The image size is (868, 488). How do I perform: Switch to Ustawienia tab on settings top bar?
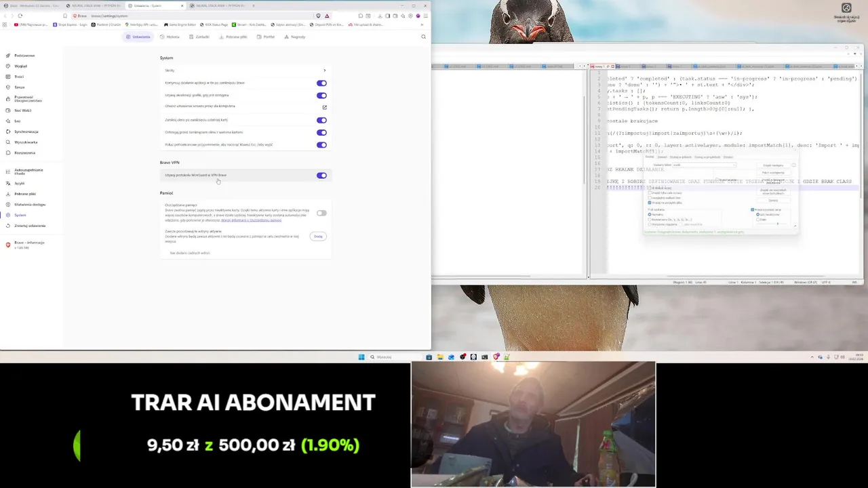click(138, 37)
